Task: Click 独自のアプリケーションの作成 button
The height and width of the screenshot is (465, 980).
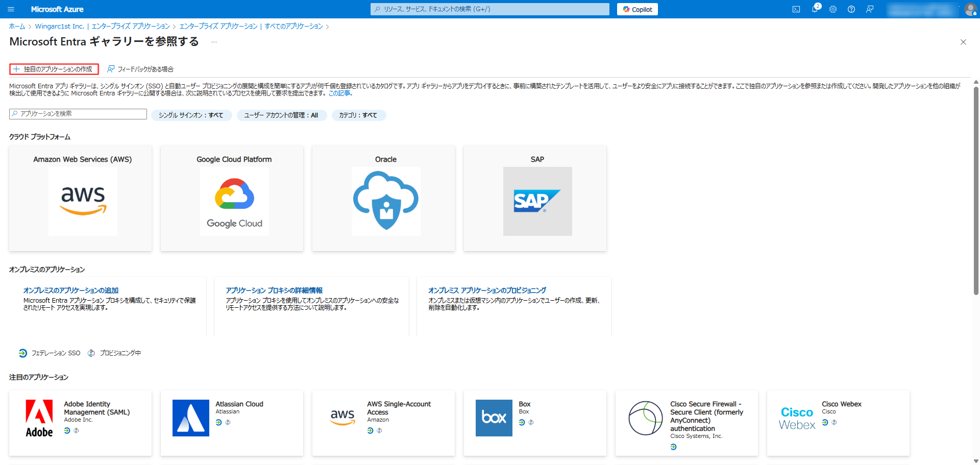Action: [54, 69]
